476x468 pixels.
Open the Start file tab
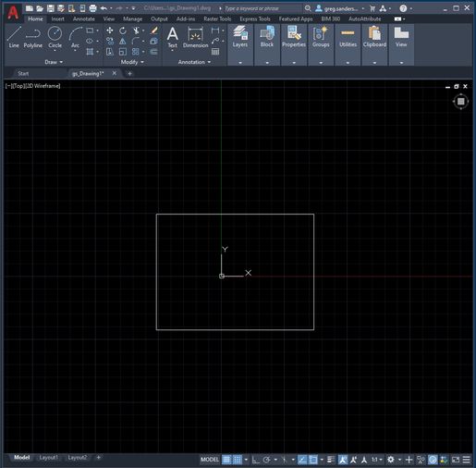tap(23, 73)
